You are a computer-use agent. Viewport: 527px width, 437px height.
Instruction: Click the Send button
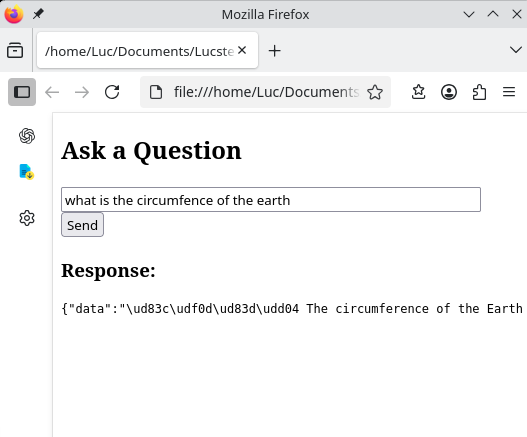(82, 225)
